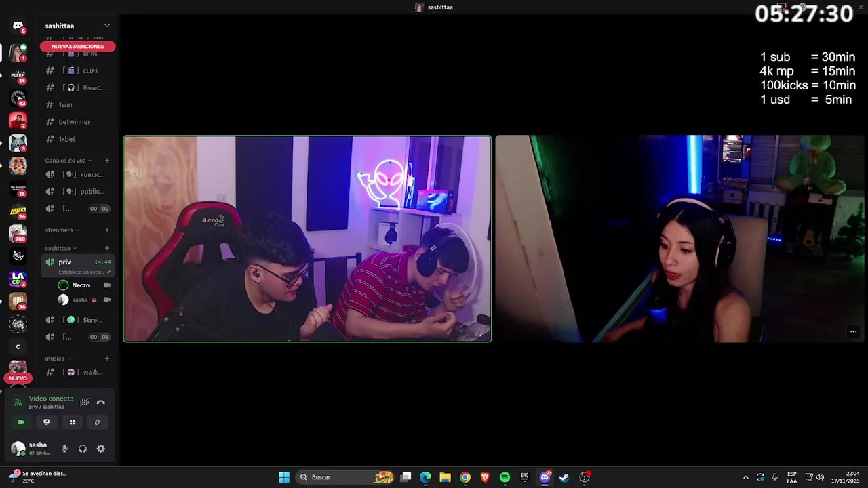
Task: Create channel in Canales de voz category
Action: pos(107,161)
